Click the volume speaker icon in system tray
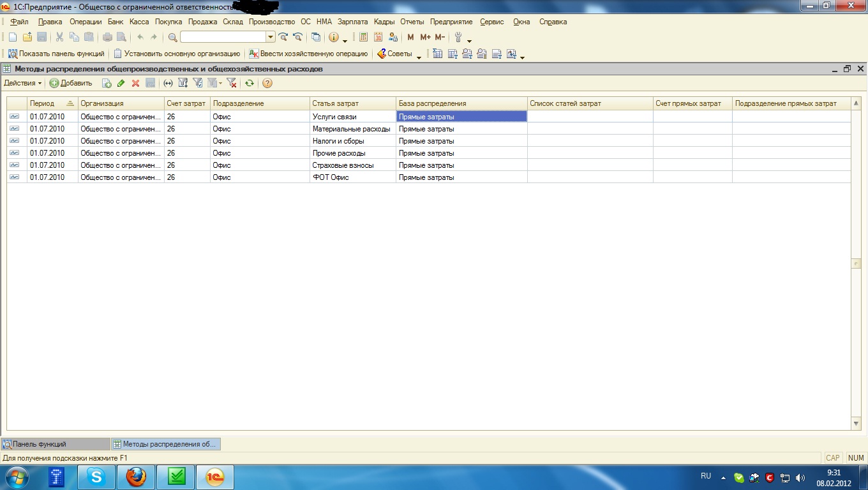The width and height of the screenshot is (868, 490). point(800,477)
